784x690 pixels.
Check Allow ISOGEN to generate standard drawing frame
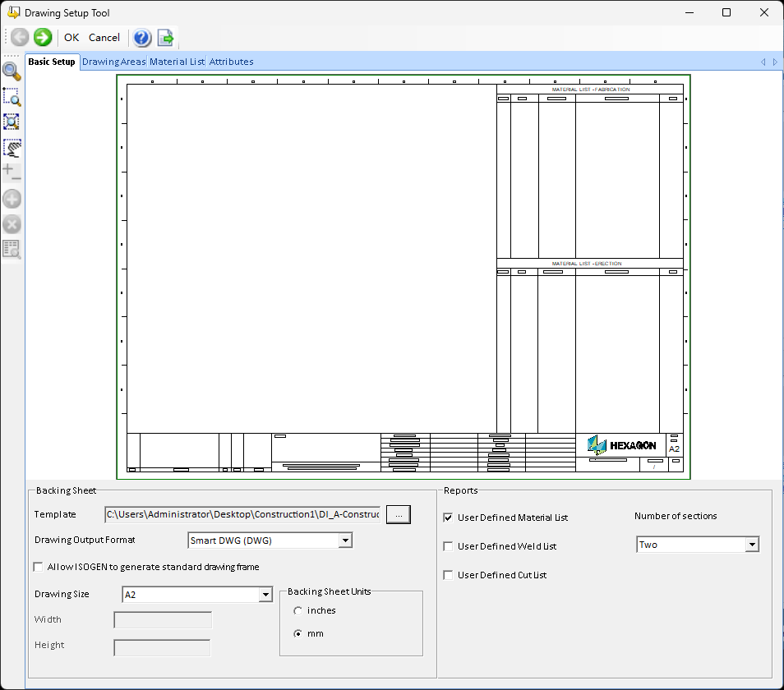pyautogui.click(x=38, y=567)
